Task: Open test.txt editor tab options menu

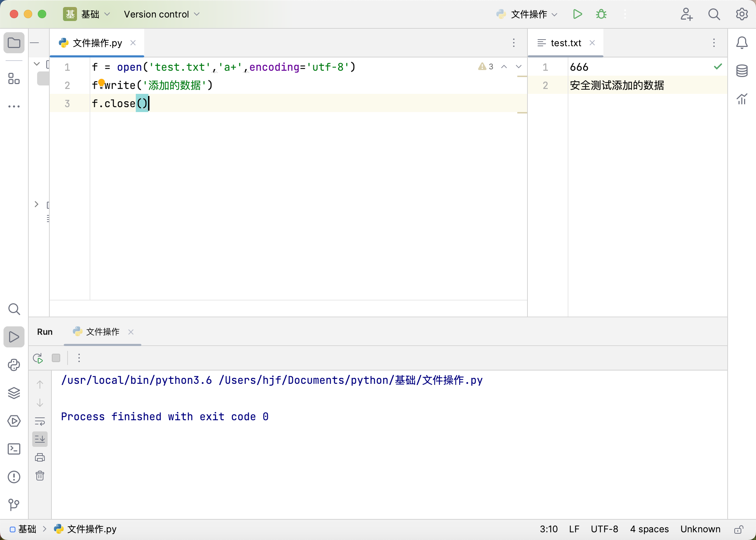Action: pyautogui.click(x=714, y=43)
